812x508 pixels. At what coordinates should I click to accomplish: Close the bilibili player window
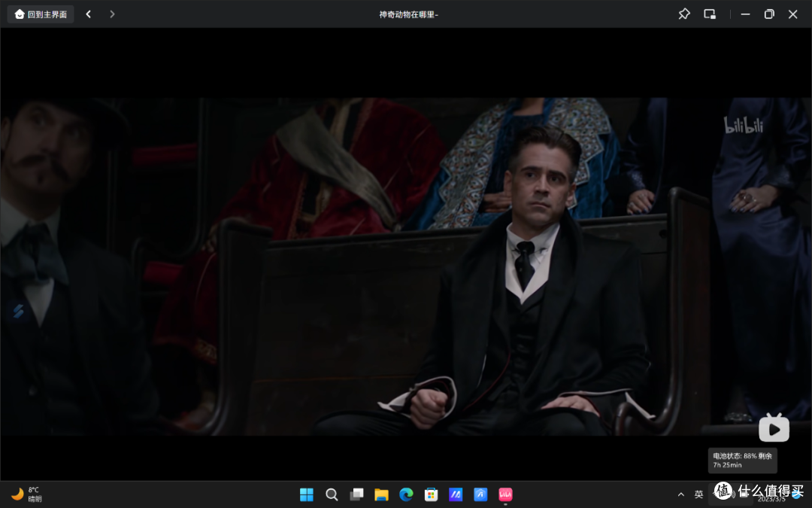click(792, 14)
